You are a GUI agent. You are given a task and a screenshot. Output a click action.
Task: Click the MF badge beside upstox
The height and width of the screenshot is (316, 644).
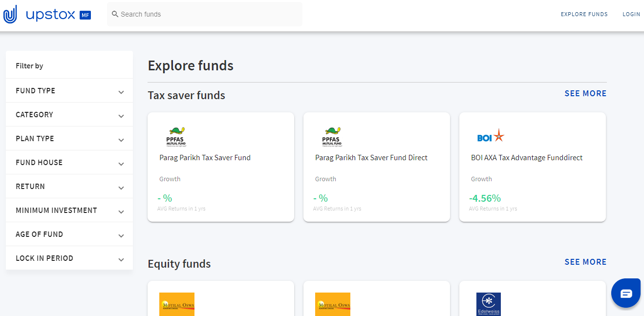tap(85, 15)
